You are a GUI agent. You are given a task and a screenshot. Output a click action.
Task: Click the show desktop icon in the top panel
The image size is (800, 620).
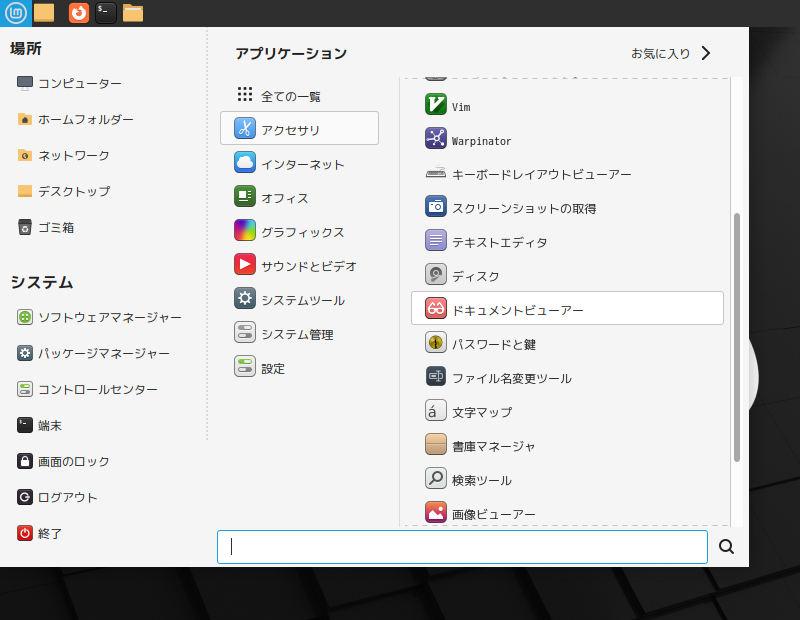tap(44, 13)
